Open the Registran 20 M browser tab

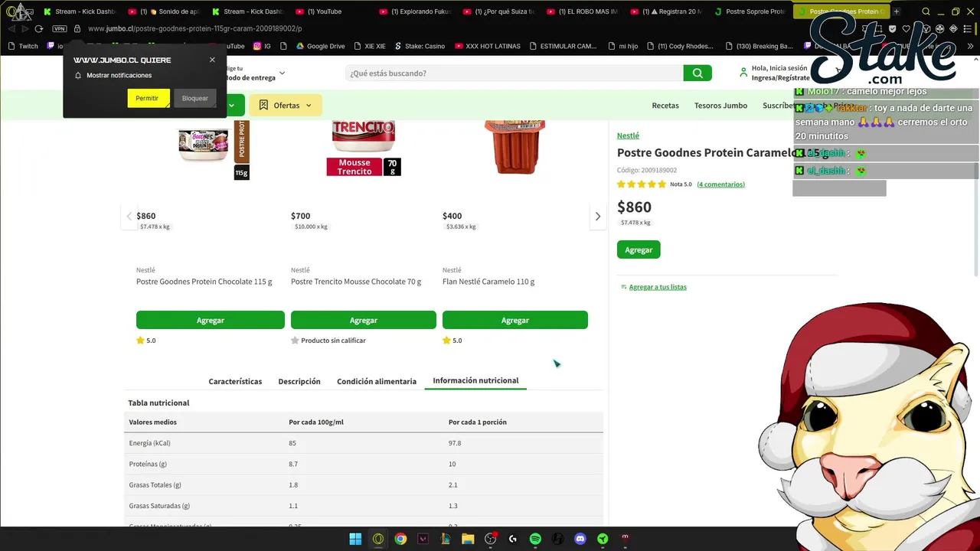pyautogui.click(x=665, y=11)
